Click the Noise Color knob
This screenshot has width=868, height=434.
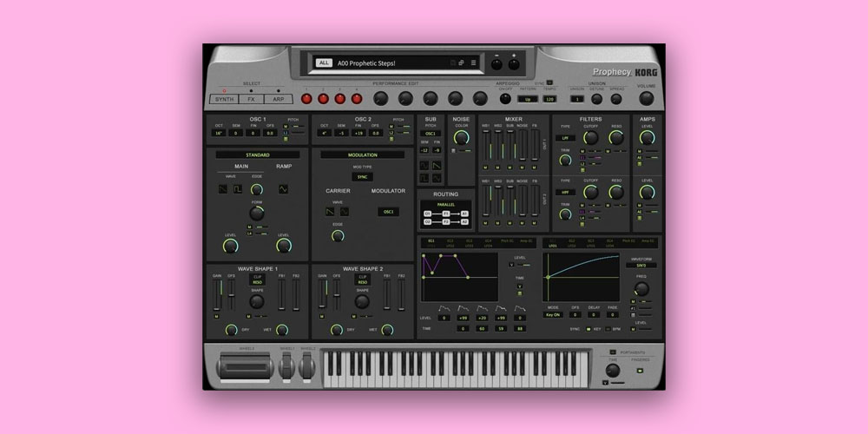(461, 137)
